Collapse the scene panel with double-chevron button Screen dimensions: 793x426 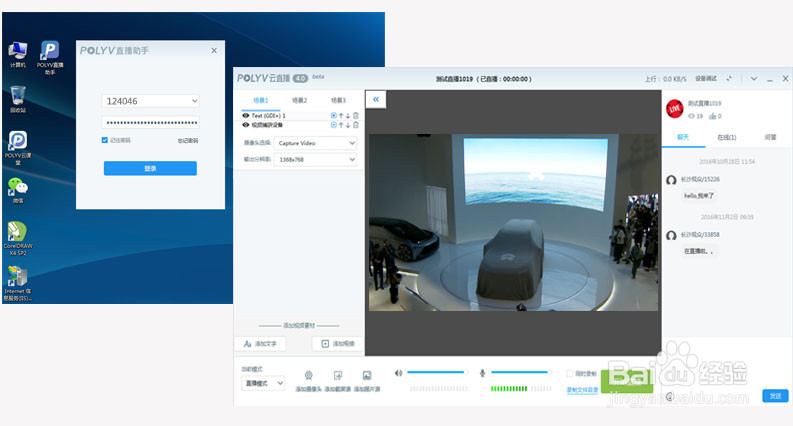(376, 100)
